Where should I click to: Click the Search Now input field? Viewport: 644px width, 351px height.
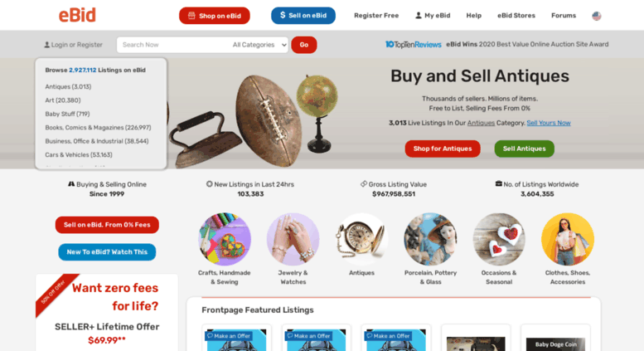pyautogui.click(x=173, y=45)
